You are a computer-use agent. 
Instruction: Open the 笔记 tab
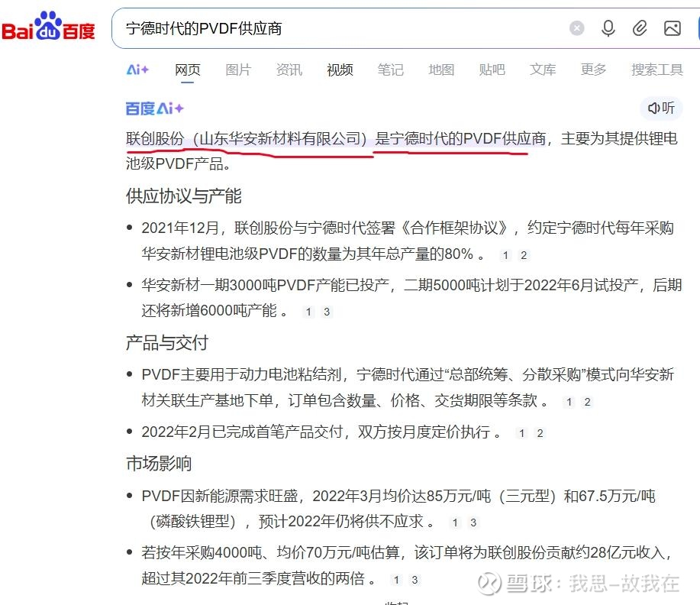391,70
